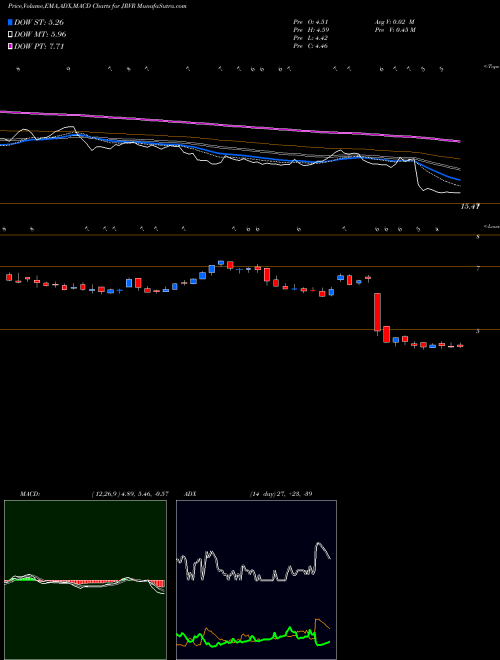Click the price axis label 8
The width and height of the screenshot is (500, 660).
coord(478,237)
